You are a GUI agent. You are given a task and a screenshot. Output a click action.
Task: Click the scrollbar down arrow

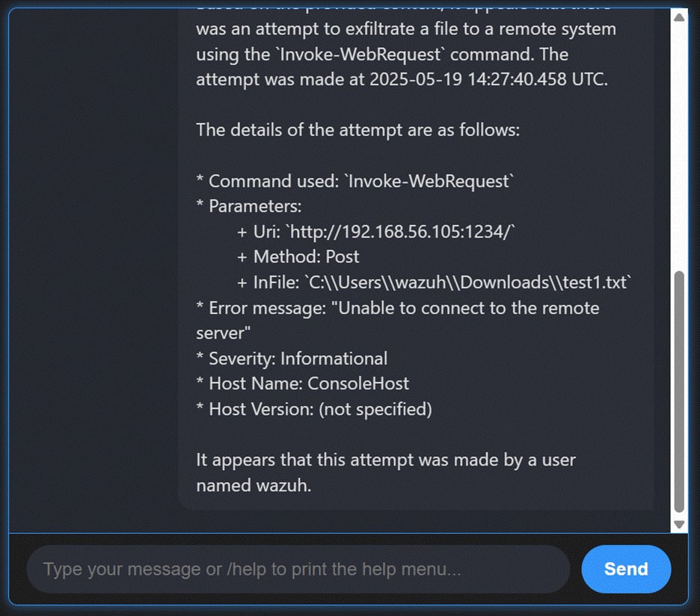tap(679, 525)
